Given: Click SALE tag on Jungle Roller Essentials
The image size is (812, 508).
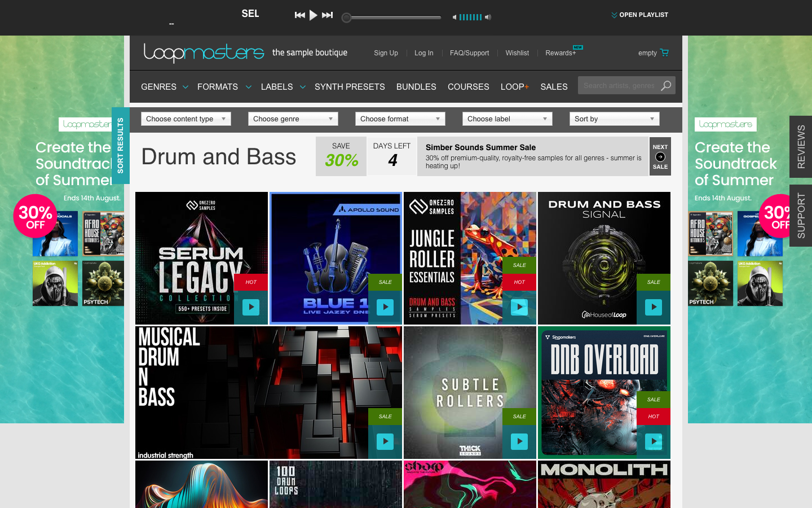Looking at the screenshot, I should pos(519,265).
